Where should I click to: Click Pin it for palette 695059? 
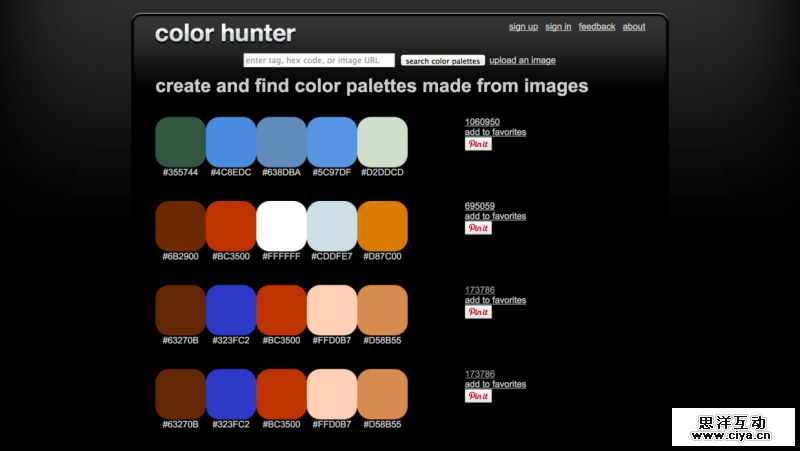tap(478, 228)
